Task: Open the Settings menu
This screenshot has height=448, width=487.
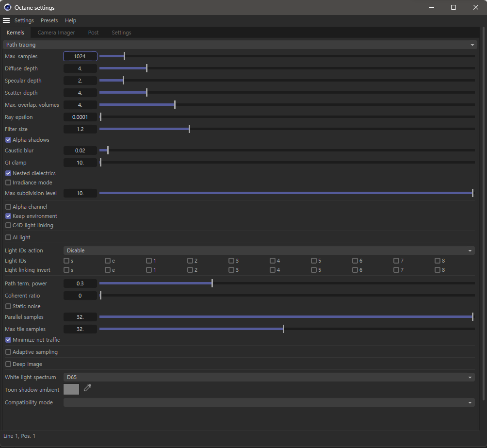Action: [x=24, y=20]
